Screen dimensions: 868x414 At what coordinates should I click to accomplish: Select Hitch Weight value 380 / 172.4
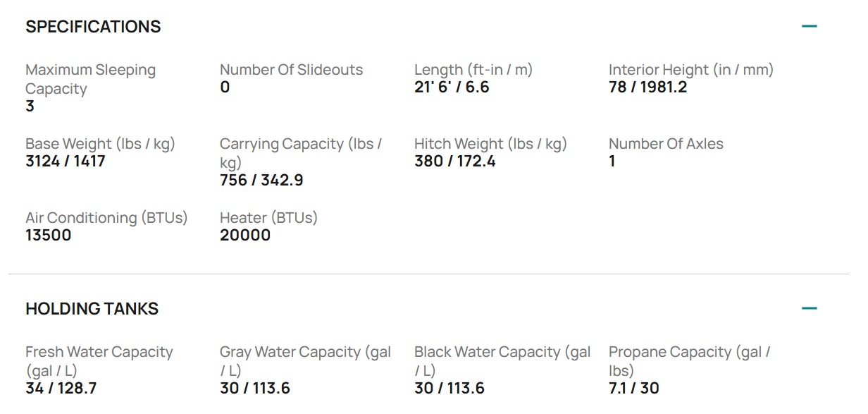tap(455, 162)
